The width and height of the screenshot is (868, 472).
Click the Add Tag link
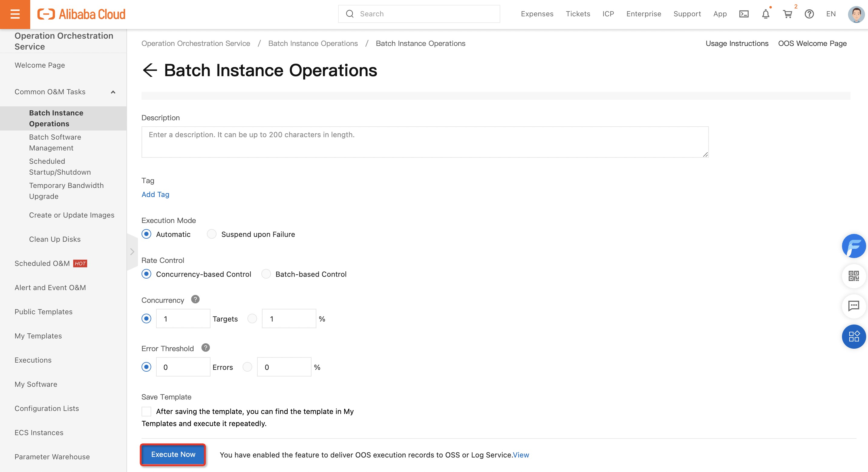[x=155, y=194]
